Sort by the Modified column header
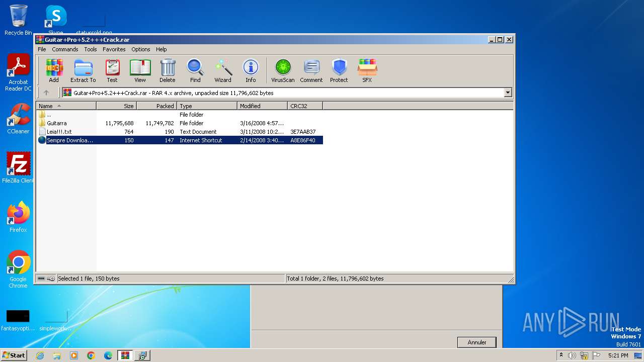The image size is (644, 362). pos(262,106)
